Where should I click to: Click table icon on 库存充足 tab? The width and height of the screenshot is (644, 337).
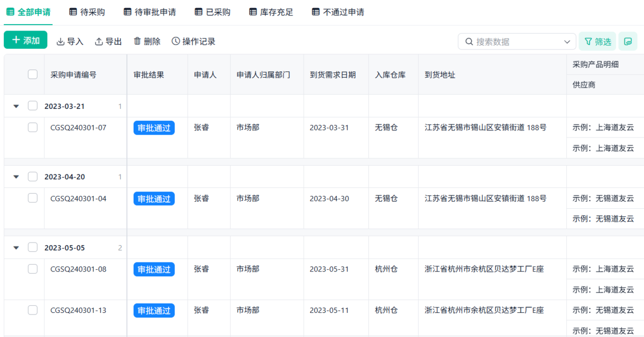pos(253,12)
